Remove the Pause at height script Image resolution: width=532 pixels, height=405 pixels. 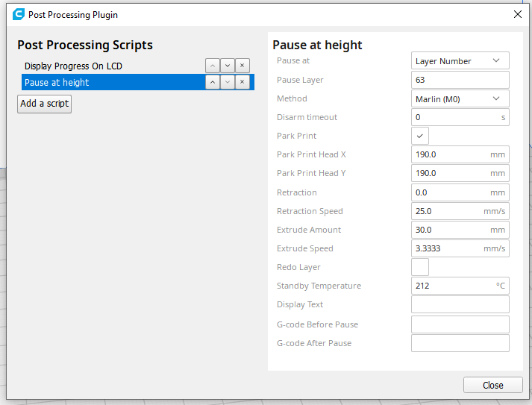(x=242, y=82)
